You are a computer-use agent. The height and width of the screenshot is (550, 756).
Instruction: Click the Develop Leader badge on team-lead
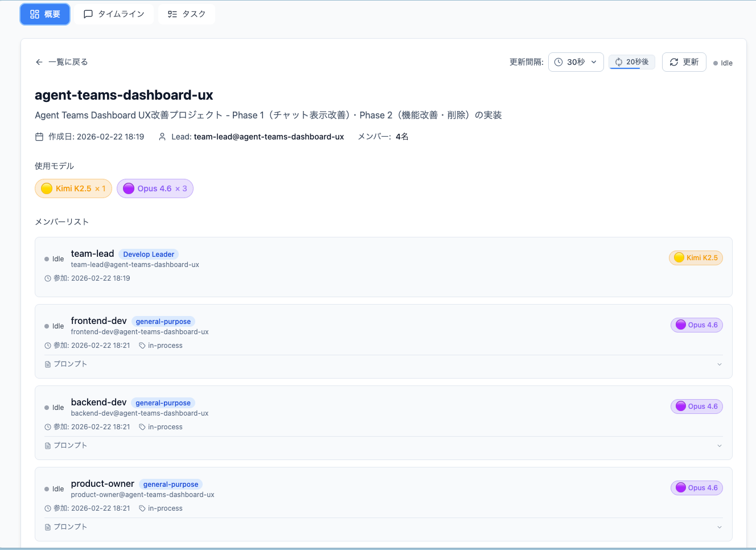point(148,254)
